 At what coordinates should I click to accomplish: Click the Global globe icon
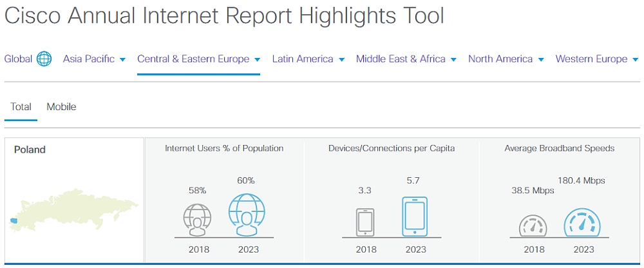point(44,59)
